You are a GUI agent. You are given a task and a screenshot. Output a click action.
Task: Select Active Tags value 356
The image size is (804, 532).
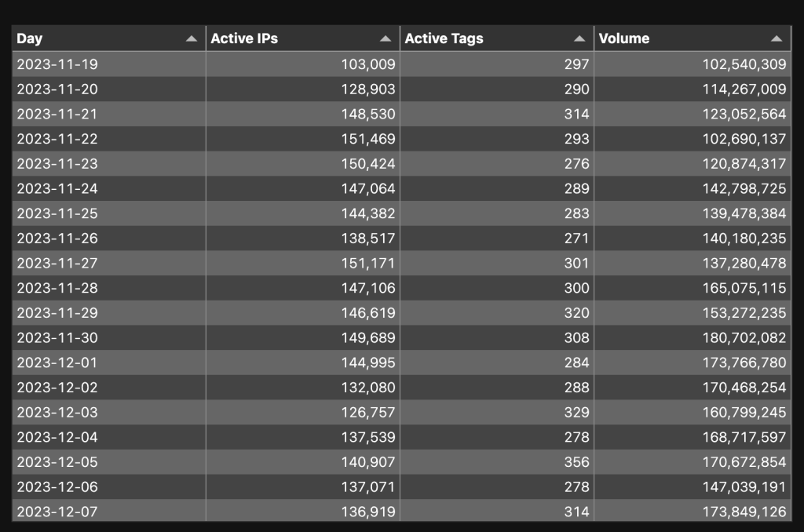coord(576,462)
